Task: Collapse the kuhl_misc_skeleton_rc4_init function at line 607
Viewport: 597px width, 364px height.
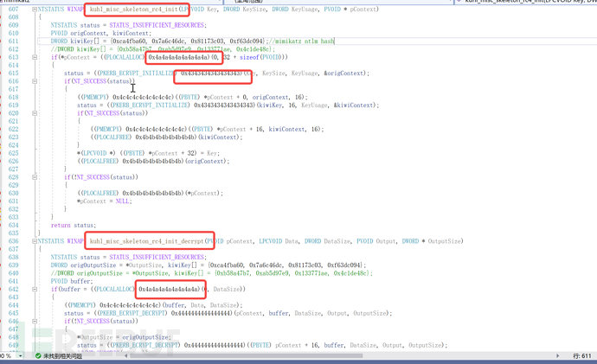Action: click(x=35, y=10)
